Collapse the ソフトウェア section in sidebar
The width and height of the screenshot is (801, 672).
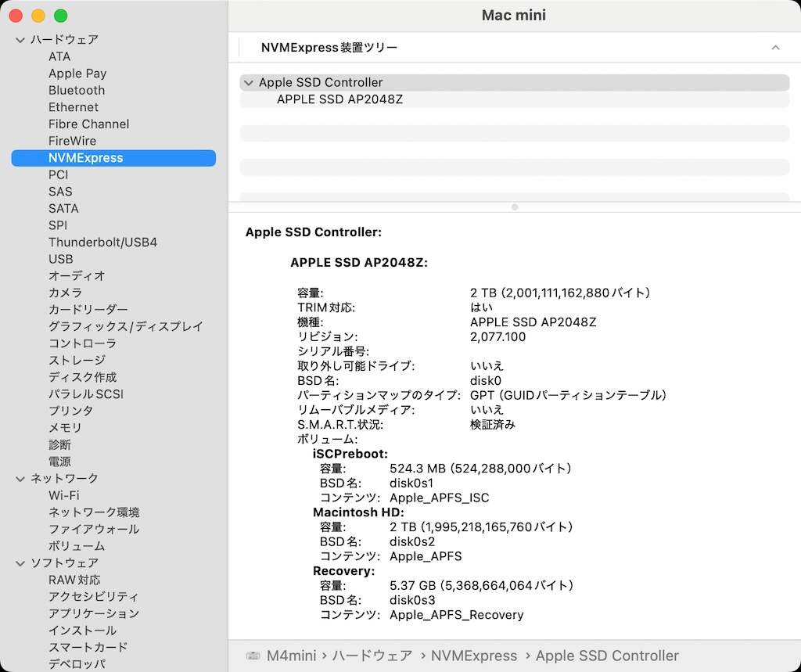point(20,563)
